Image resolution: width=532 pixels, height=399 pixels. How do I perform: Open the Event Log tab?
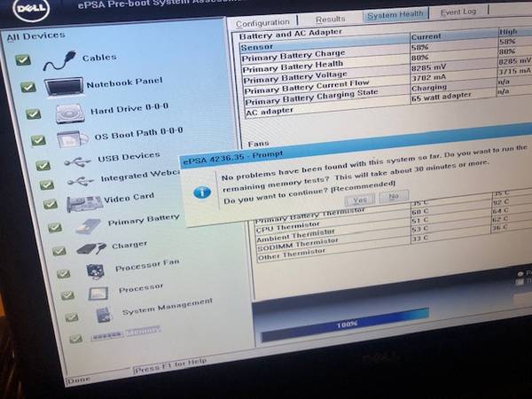tap(458, 13)
